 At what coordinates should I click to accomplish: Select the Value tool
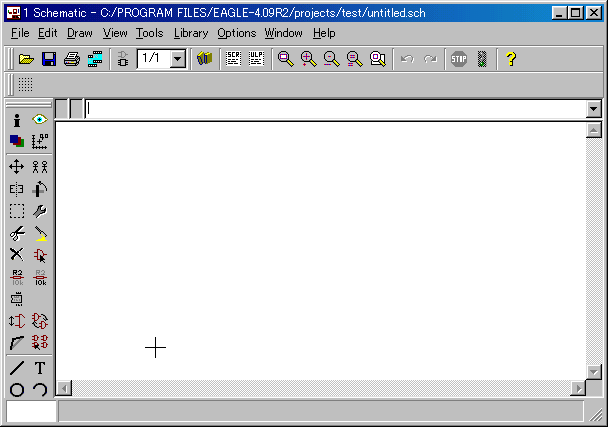tap(40, 277)
